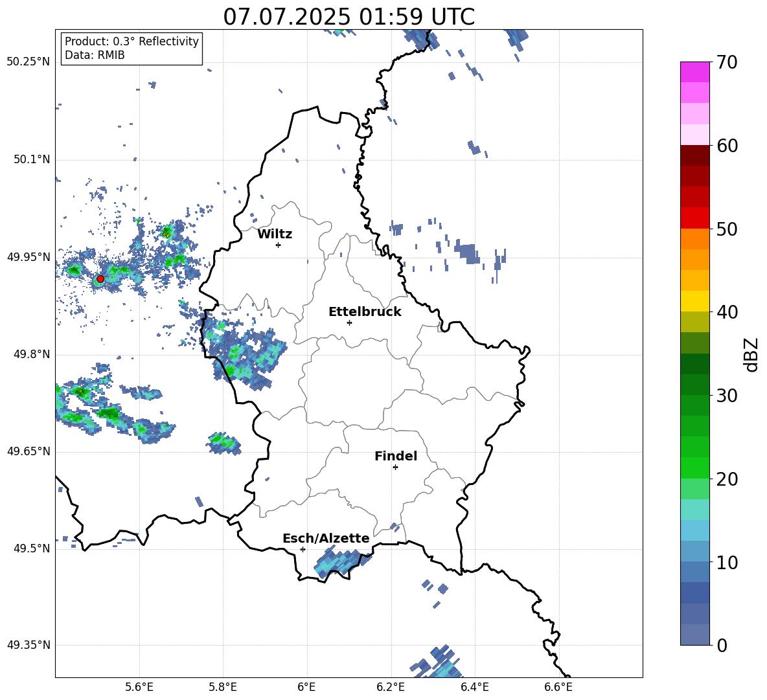Click the red radar site marker dot
This screenshot has width=767, height=700.
tap(100, 279)
